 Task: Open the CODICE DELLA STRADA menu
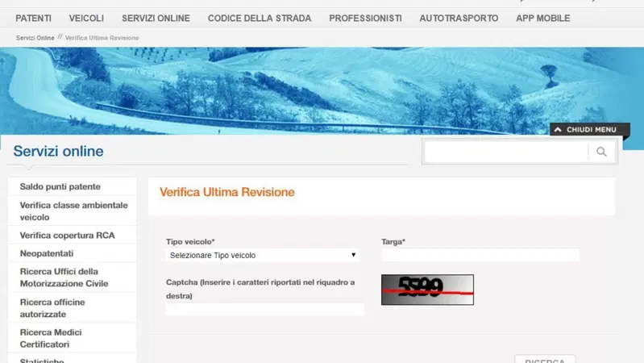tap(260, 19)
